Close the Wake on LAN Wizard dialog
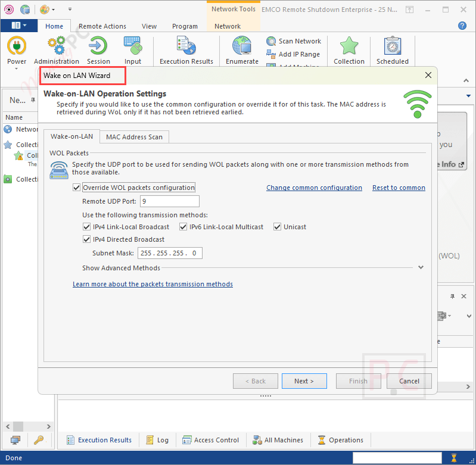The image size is (476, 465). tap(428, 75)
